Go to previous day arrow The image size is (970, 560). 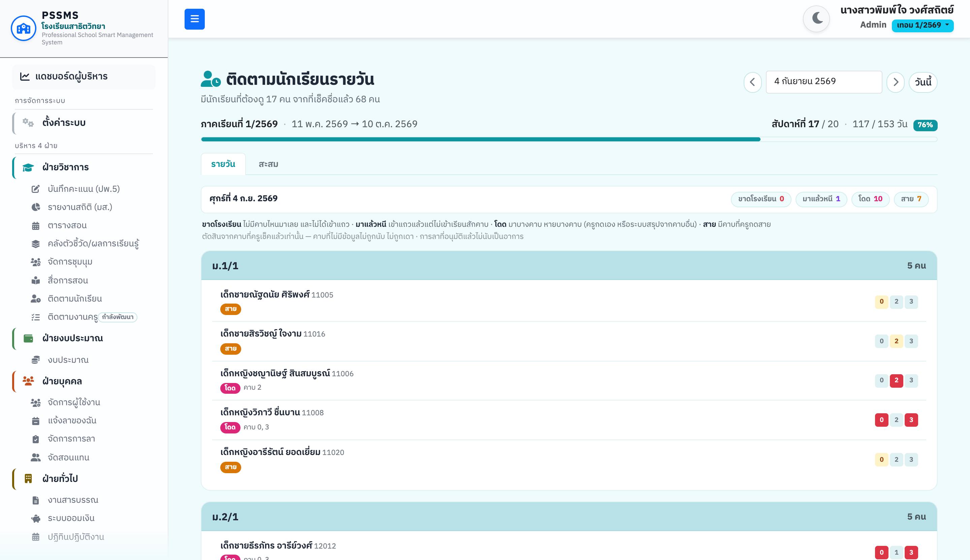[x=752, y=82]
